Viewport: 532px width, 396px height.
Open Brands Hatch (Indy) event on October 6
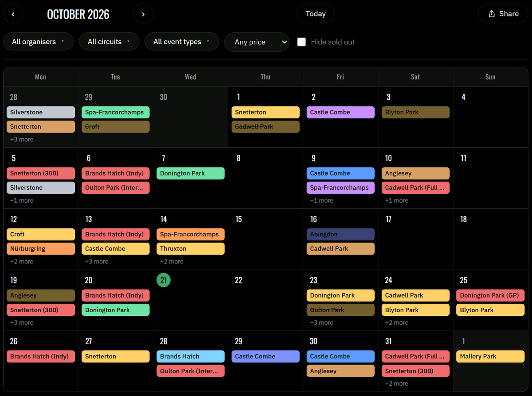coord(116,173)
